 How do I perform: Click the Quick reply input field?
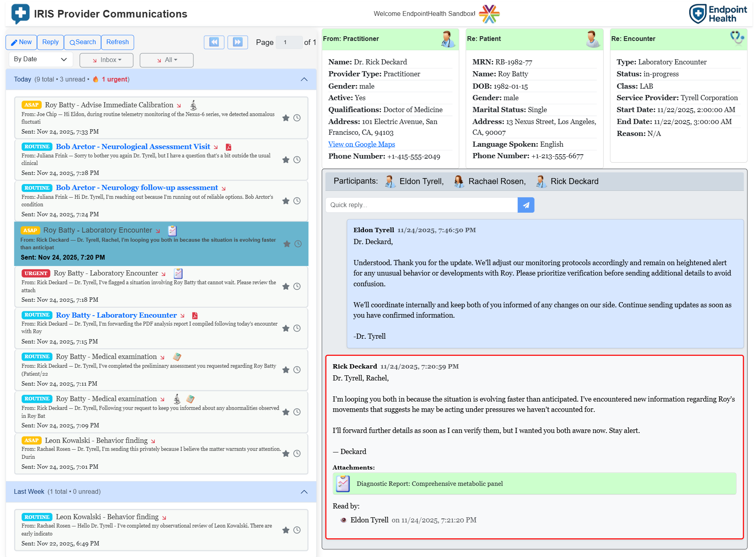tap(422, 205)
